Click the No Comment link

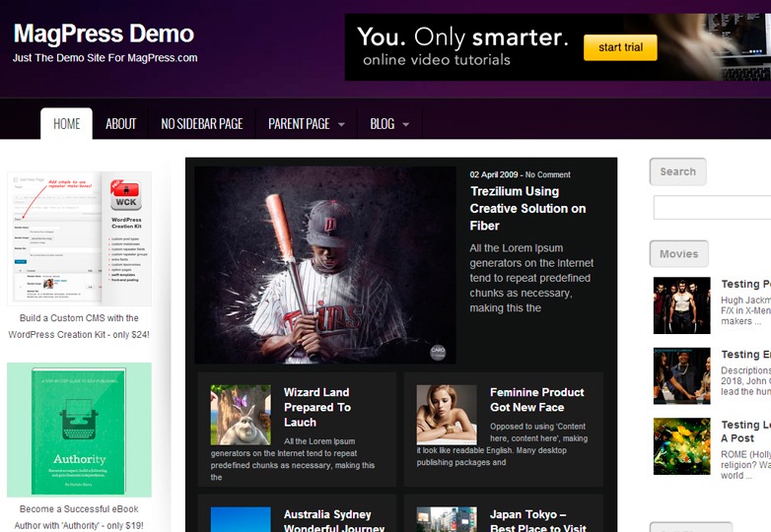(547, 174)
